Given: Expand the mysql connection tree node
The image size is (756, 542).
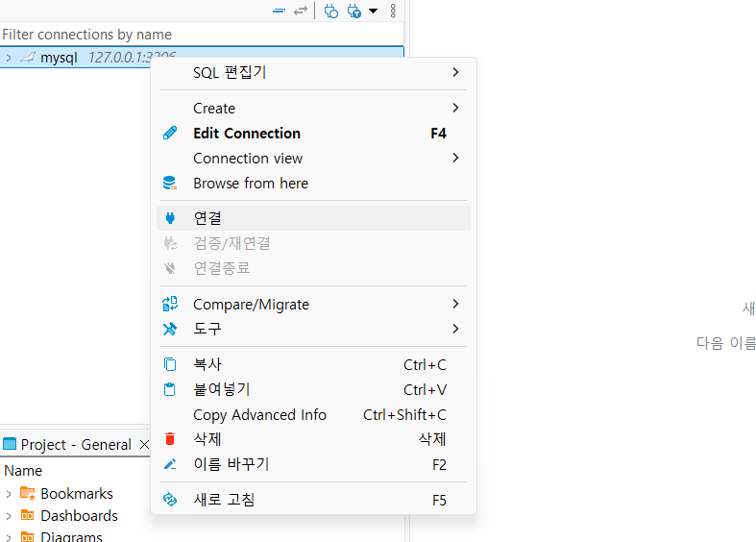Looking at the screenshot, I should pyautogui.click(x=9, y=58).
